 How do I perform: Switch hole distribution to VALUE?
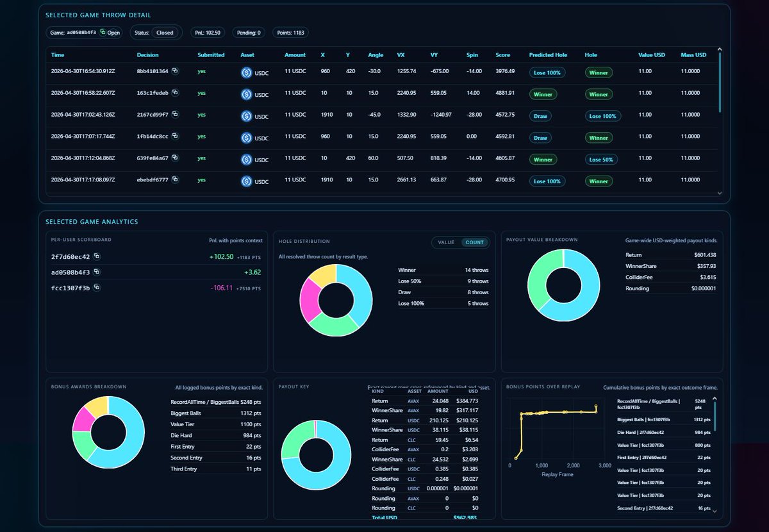(x=446, y=242)
